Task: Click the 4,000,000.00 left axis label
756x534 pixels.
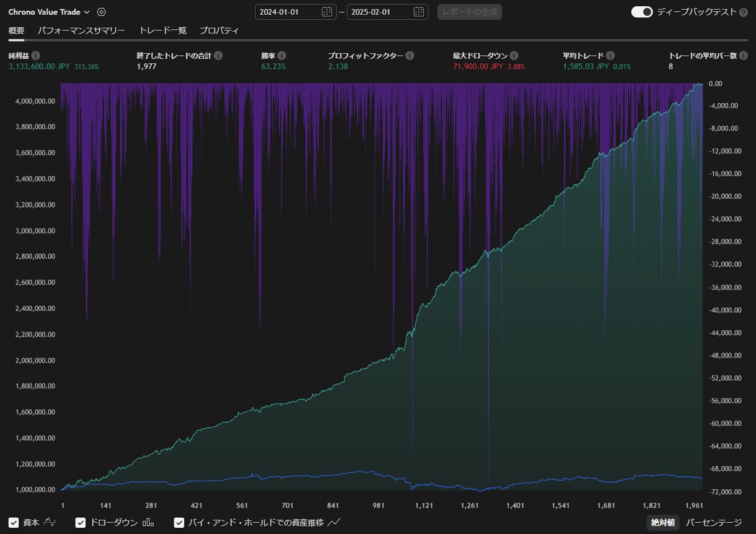Action: [35, 101]
